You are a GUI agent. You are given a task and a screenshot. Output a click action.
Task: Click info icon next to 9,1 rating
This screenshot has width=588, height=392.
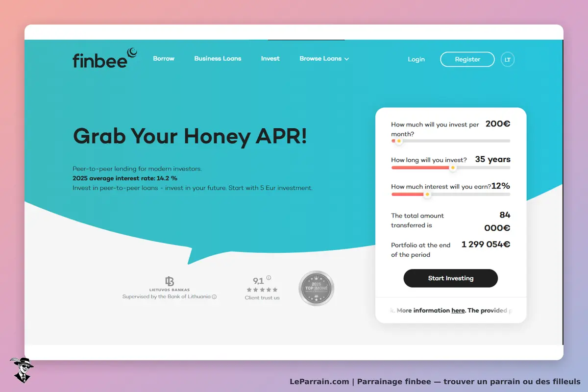pyautogui.click(x=269, y=277)
